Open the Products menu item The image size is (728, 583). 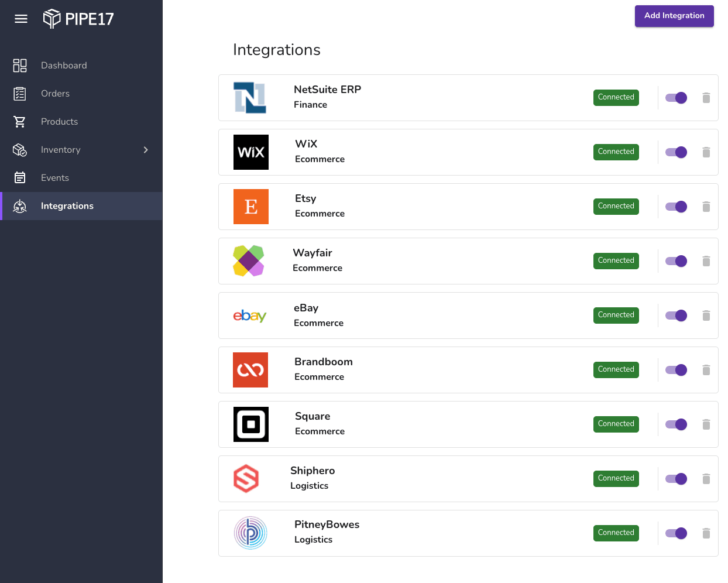coord(81,122)
